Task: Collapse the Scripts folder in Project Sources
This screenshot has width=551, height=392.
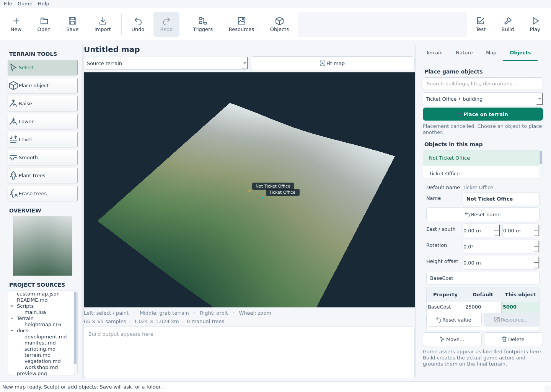Action: 12,306
